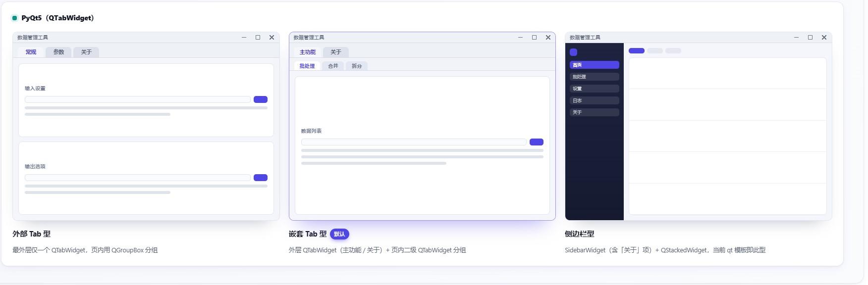This screenshot has height=285, width=868.
Task: Click the 嵌套 Tab 型 card title
Action: click(x=308, y=234)
